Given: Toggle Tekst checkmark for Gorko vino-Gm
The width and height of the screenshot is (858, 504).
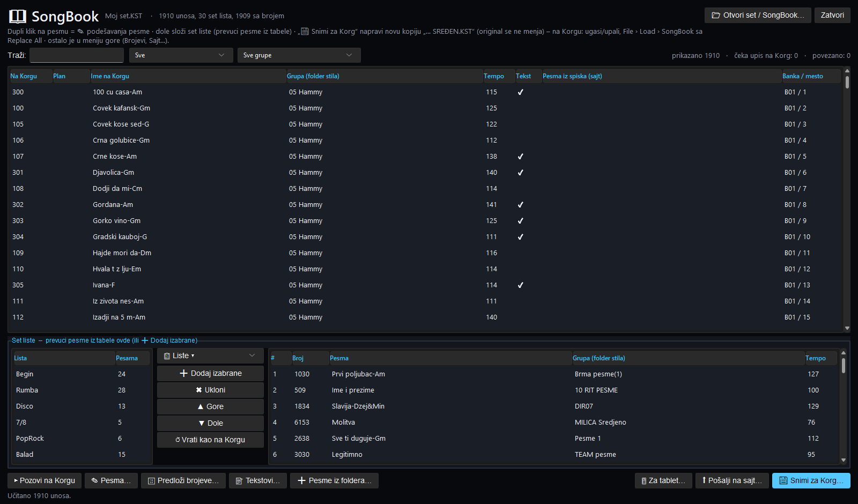Looking at the screenshot, I should pos(520,221).
